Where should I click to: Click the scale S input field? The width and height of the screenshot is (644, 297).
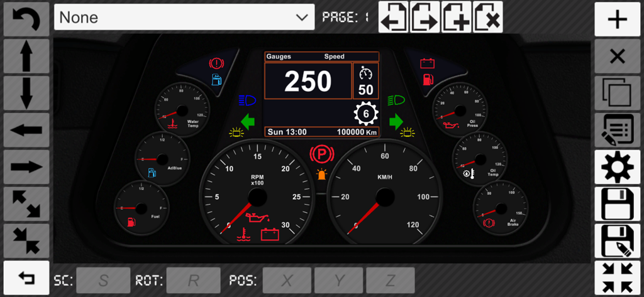pyautogui.click(x=104, y=281)
